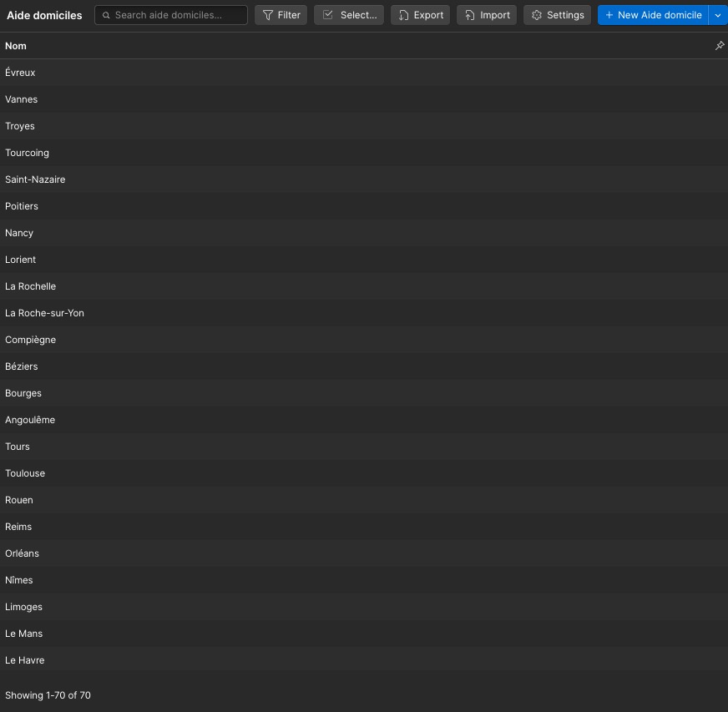Click the Import arrow icon
The image size is (728, 712).
point(470,15)
